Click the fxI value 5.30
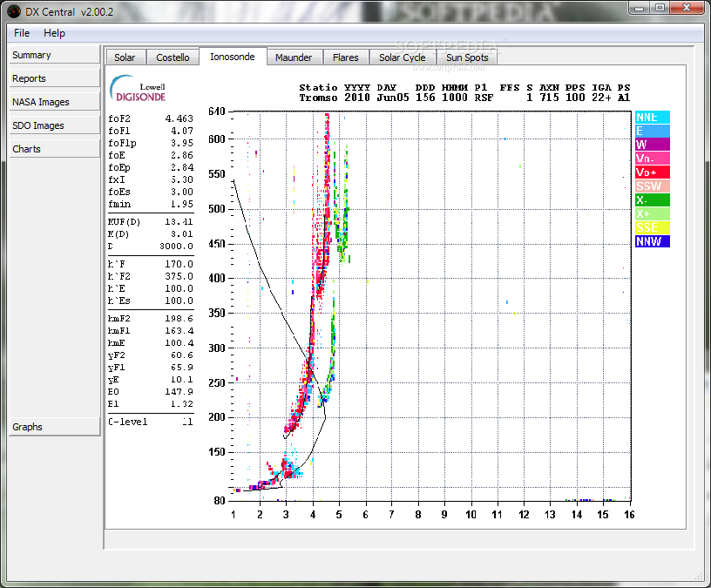The image size is (711, 588). tap(182, 180)
